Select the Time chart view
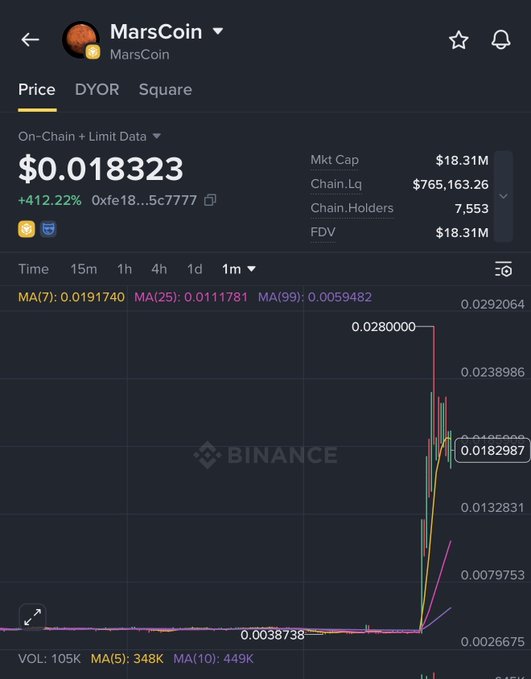 pos(33,269)
